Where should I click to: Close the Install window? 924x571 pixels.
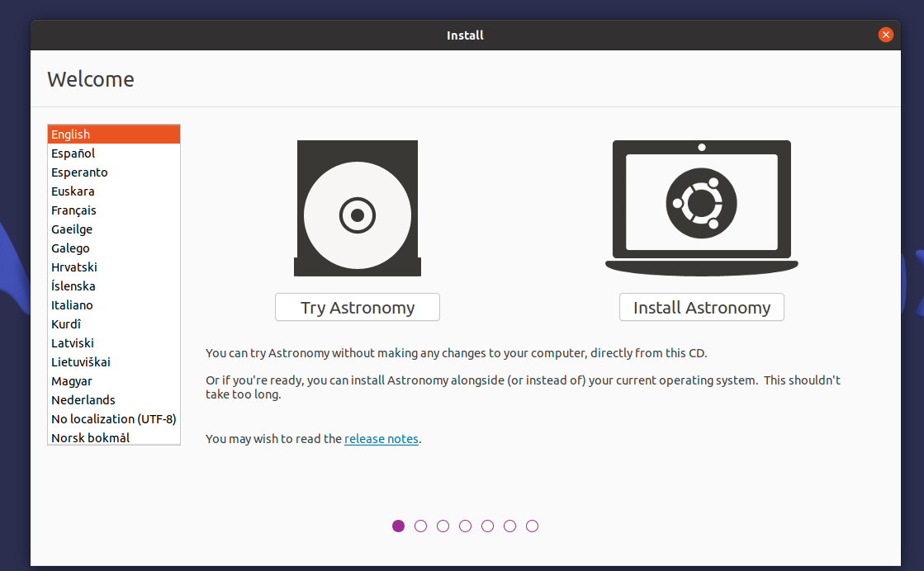point(885,35)
